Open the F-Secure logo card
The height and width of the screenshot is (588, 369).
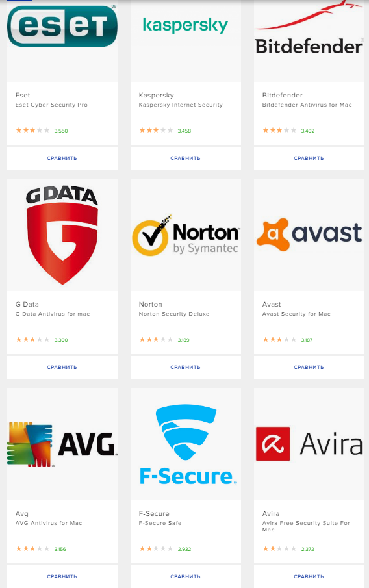click(x=186, y=444)
